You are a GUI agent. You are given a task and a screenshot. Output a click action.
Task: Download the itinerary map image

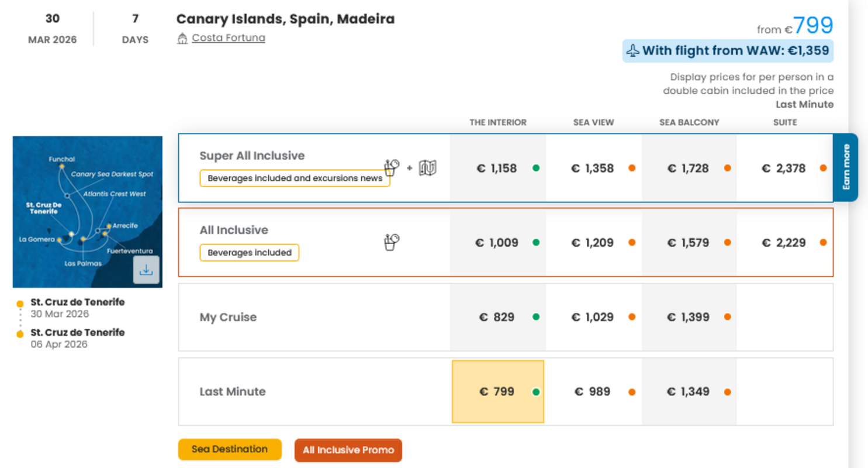[146, 270]
